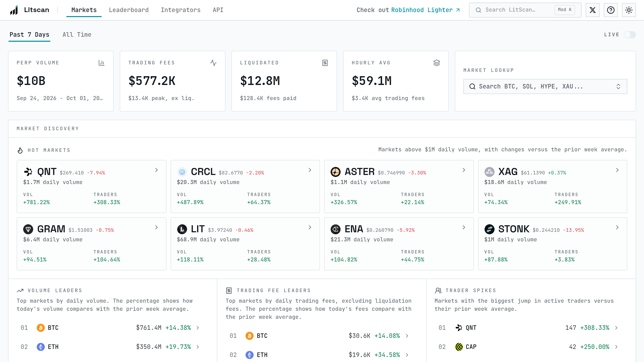
Task: Open BTC volume leader row chevron
Action: [198, 328]
